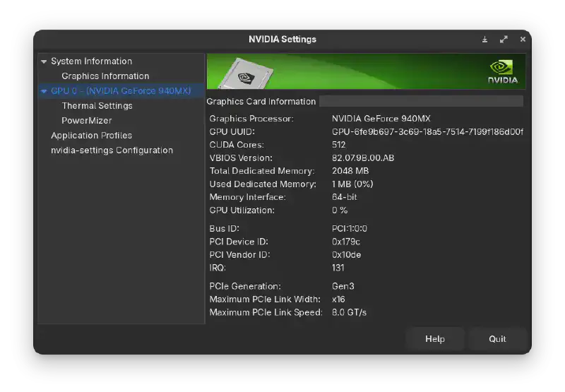Click the Bus ID value PCI:1:0:0

click(350, 228)
